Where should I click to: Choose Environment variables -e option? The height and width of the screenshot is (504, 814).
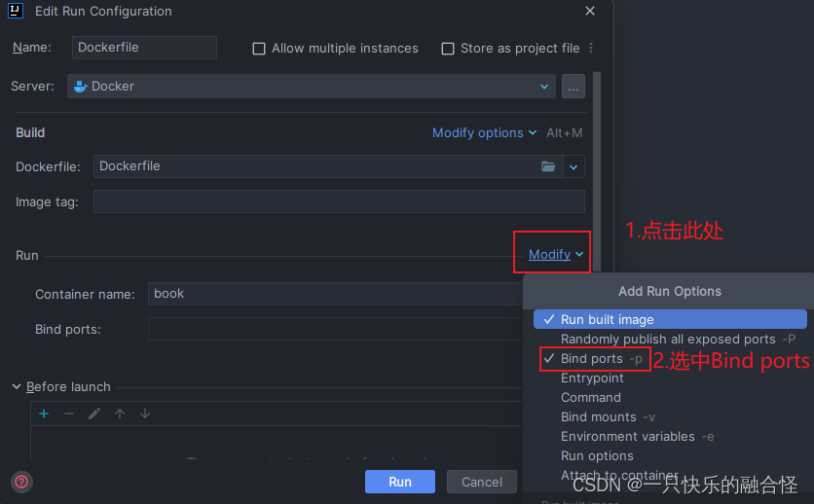(x=670, y=437)
